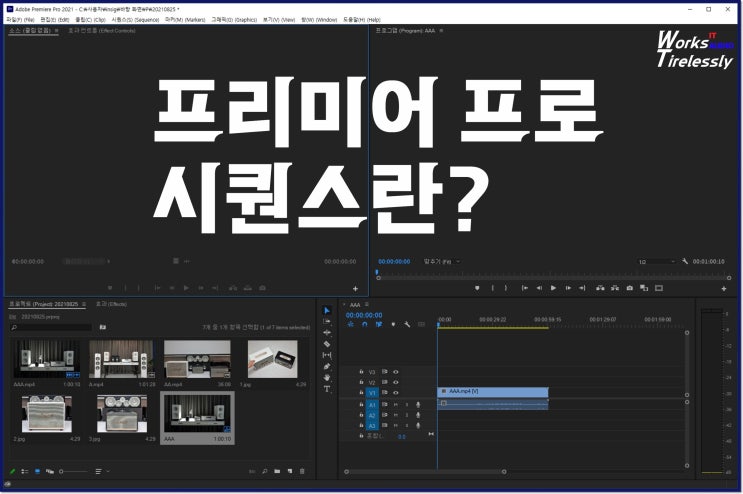Image resolution: width=743 pixels, height=494 pixels.
Task: Select the Ripple Edit tool
Action: [327, 332]
